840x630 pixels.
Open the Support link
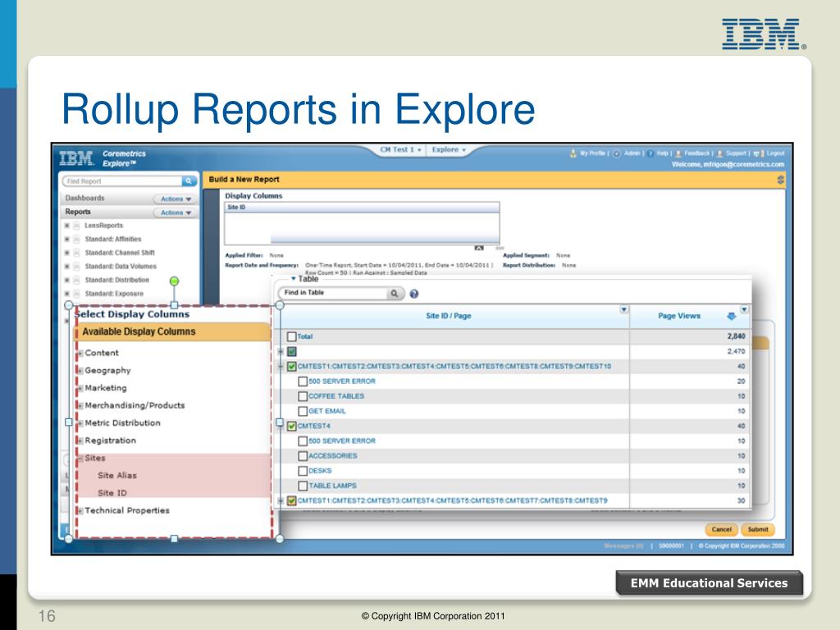coord(736,153)
